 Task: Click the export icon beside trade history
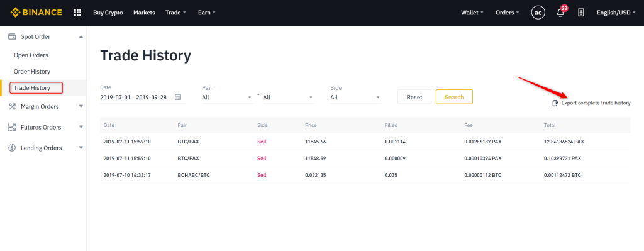coord(556,103)
